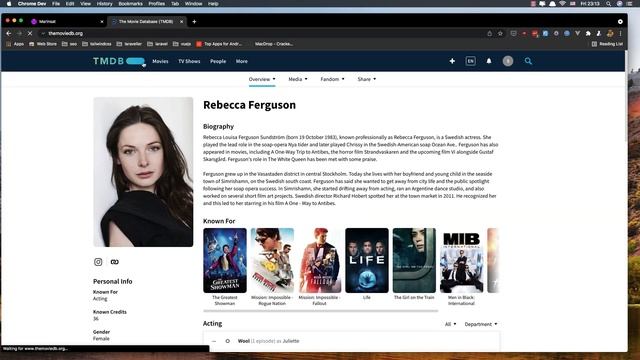Open The Greatest Showman poster
Image resolution: width=640 pixels, height=360 pixels.
click(x=225, y=260)
